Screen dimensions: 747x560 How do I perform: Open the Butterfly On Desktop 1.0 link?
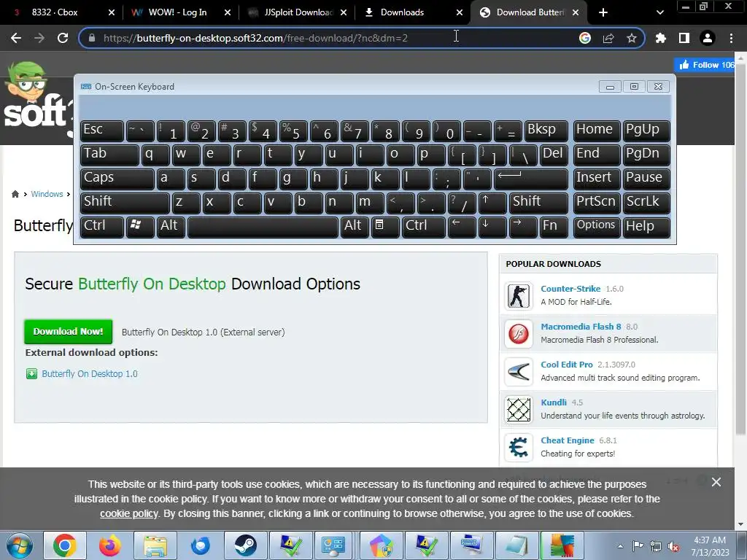[x=90, y=374]
